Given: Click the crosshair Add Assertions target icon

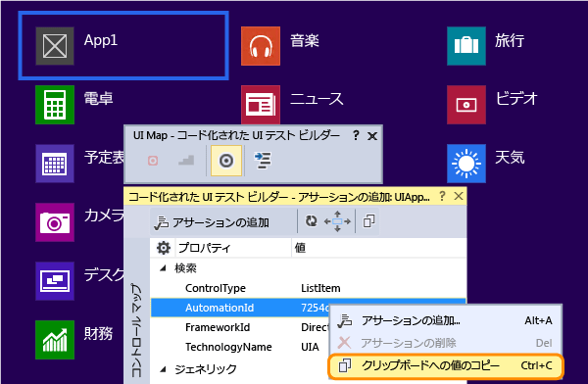Looking at the screenshot, I should [x=226, y=161].
